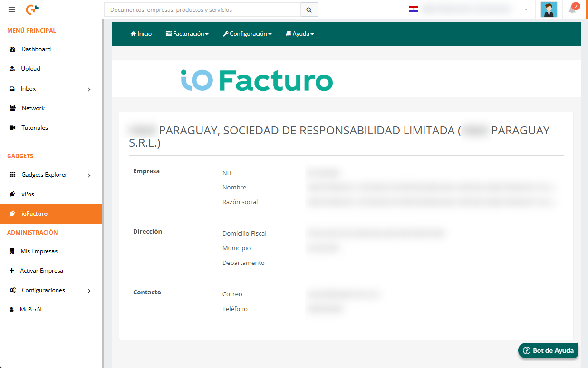Click the company name heading

(339, 137)
